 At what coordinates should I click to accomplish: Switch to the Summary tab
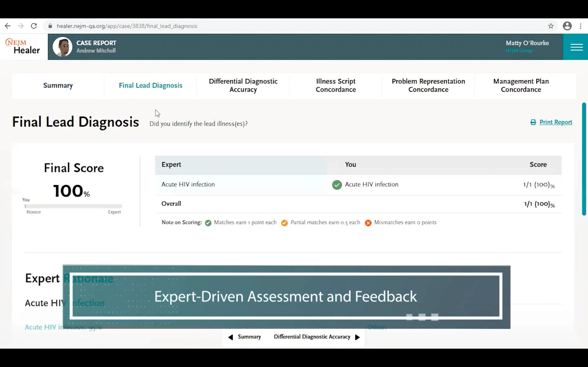pyautogui.click(x=58, y=85)
